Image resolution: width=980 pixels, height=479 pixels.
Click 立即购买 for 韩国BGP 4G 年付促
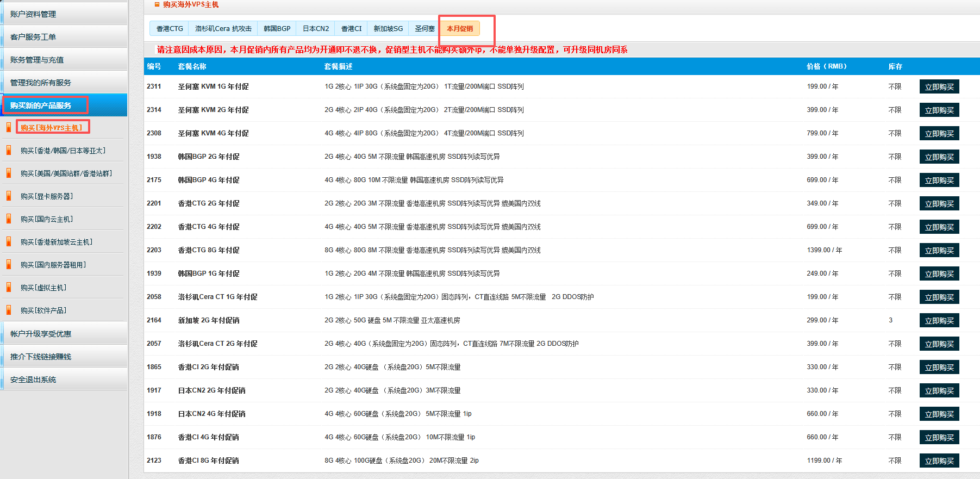(x=939, y=181)
